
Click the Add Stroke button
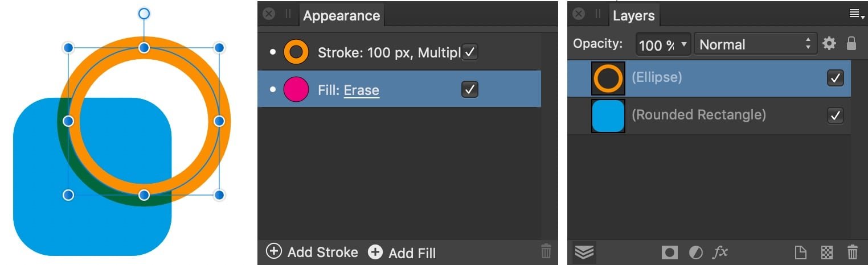pyautogui.click(x=312, y=252)
